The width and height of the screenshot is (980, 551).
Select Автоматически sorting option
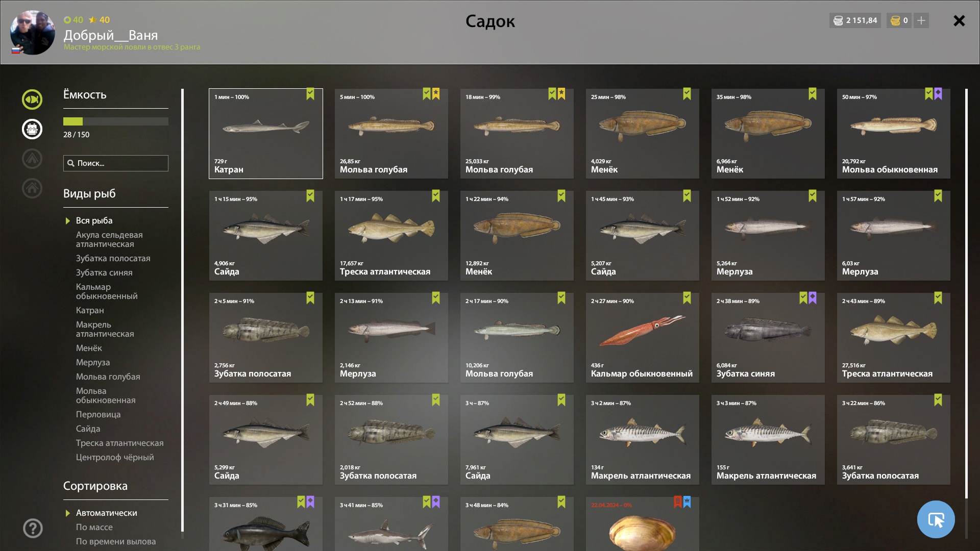click(106, 513)
